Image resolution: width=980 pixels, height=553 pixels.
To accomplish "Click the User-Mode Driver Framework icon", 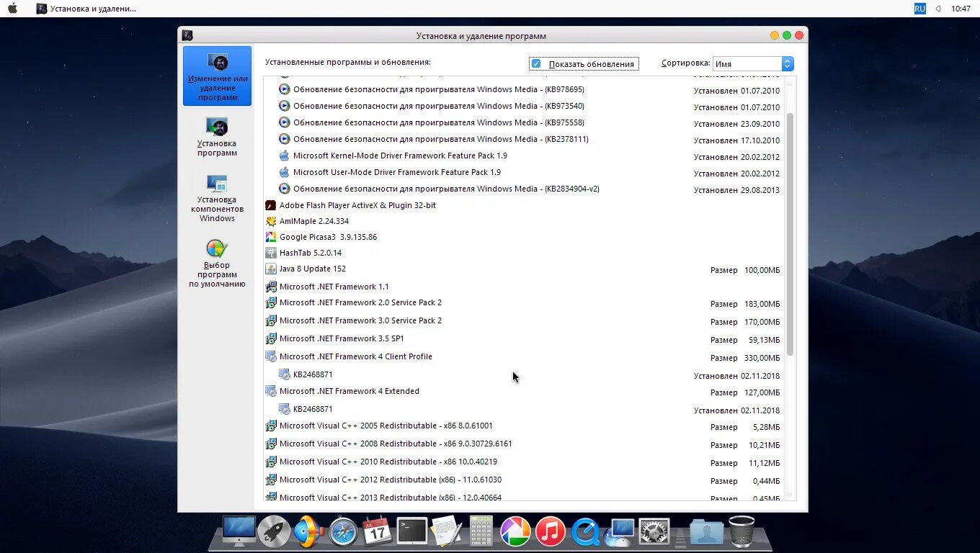I will (284, 172).
